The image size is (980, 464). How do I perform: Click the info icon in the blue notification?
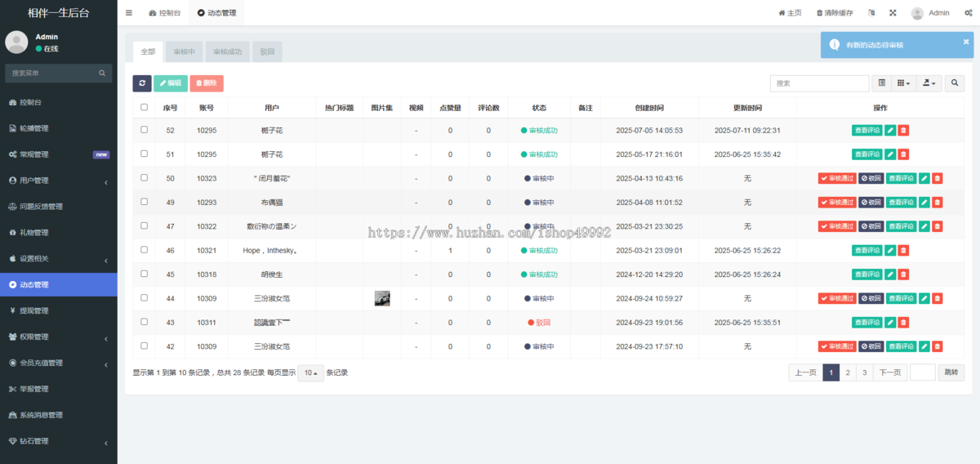834,45
